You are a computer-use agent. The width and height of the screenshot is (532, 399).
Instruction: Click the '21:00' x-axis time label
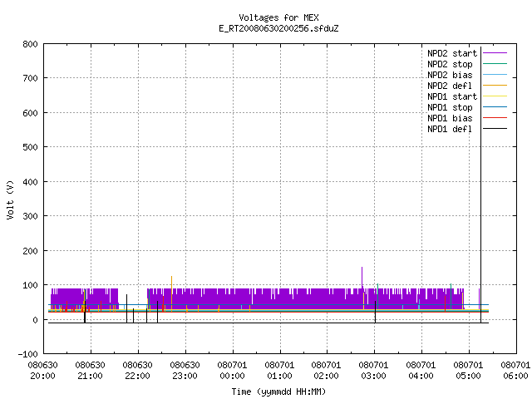[91, 376]
